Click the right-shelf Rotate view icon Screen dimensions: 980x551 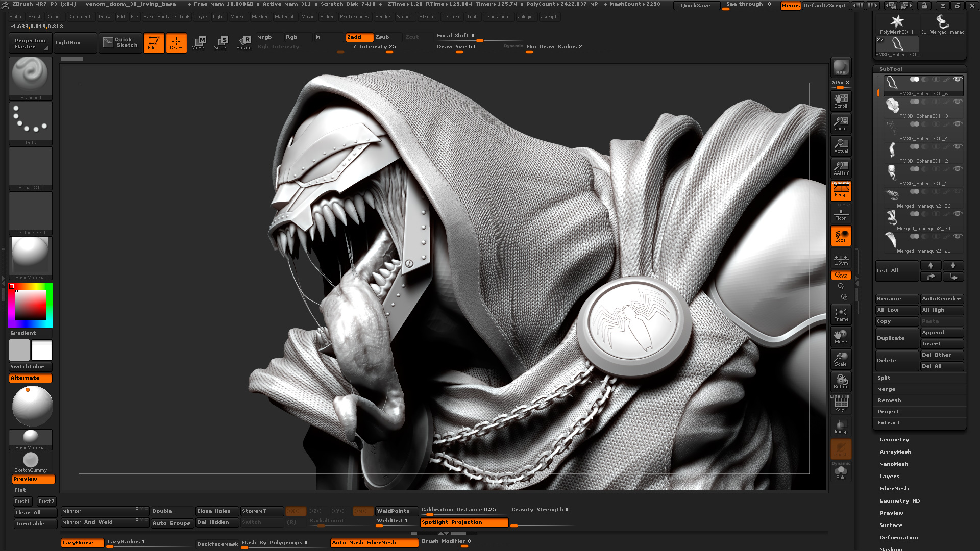(x=841, y=382)
